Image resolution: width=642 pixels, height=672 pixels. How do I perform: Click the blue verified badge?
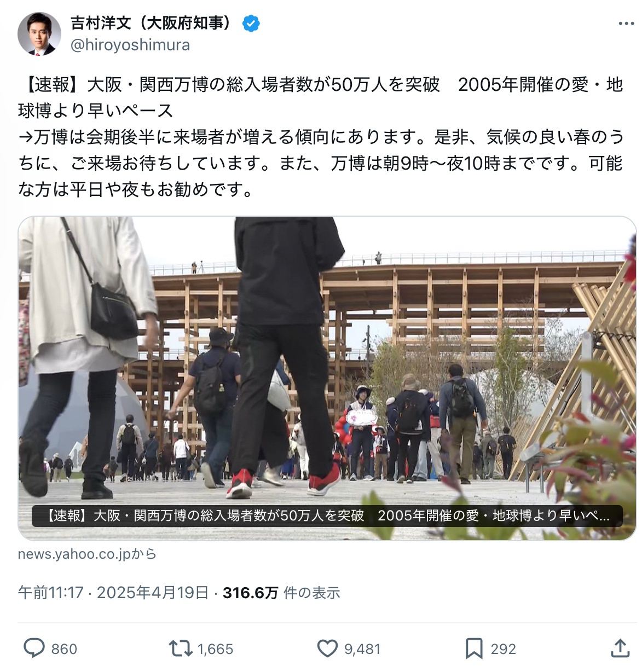(x=251, y=24)
